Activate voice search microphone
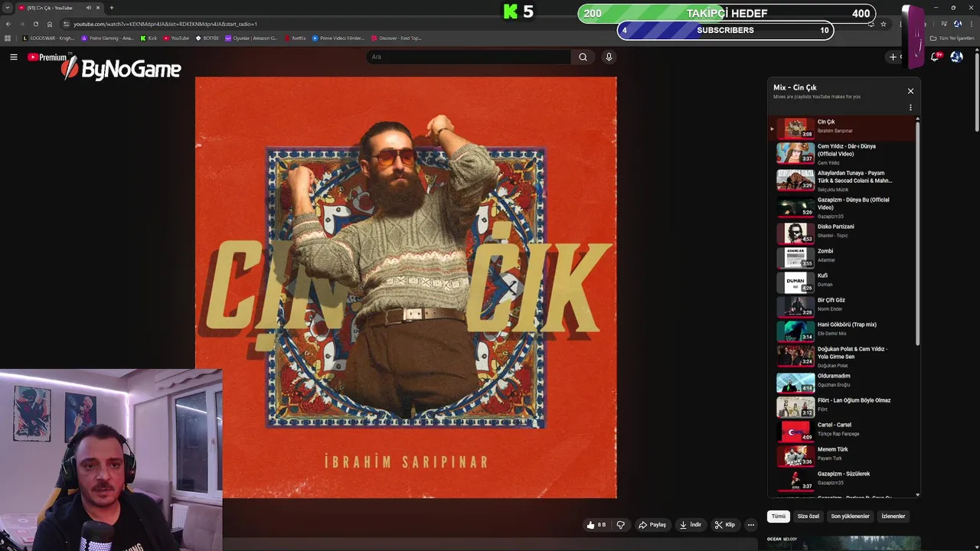This screenshot has height=551, width=980. [x=609, y=57]
